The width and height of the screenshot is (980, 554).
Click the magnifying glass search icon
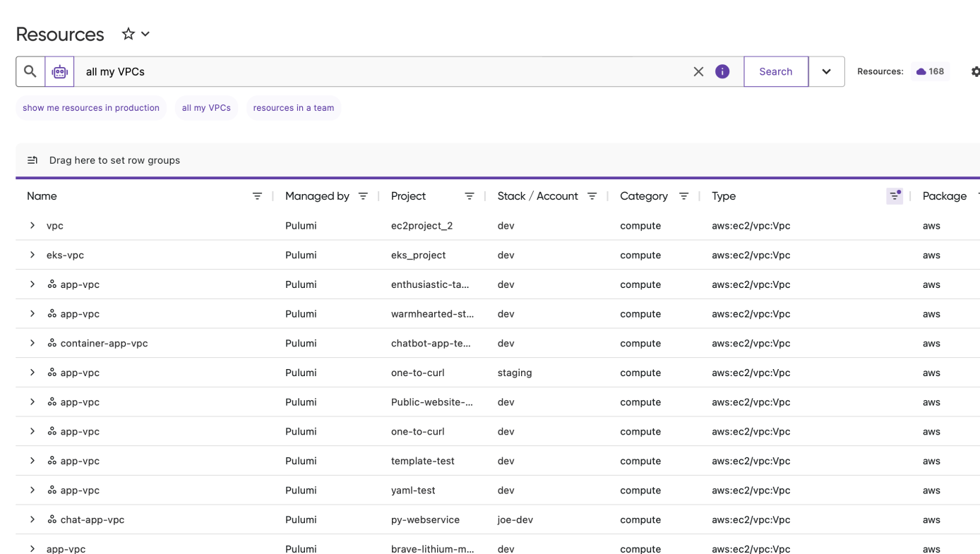[x=30, y=71]
